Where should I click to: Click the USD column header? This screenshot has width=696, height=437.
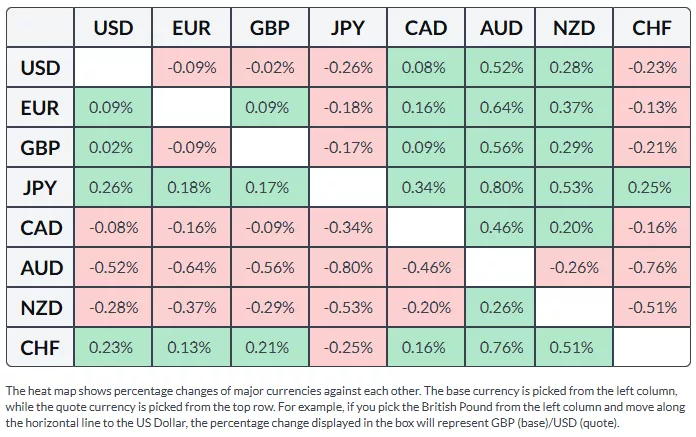[x=113, y=28]
